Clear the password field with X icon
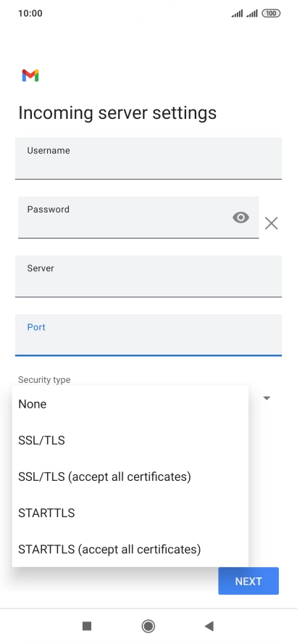 tap(271, 223)
